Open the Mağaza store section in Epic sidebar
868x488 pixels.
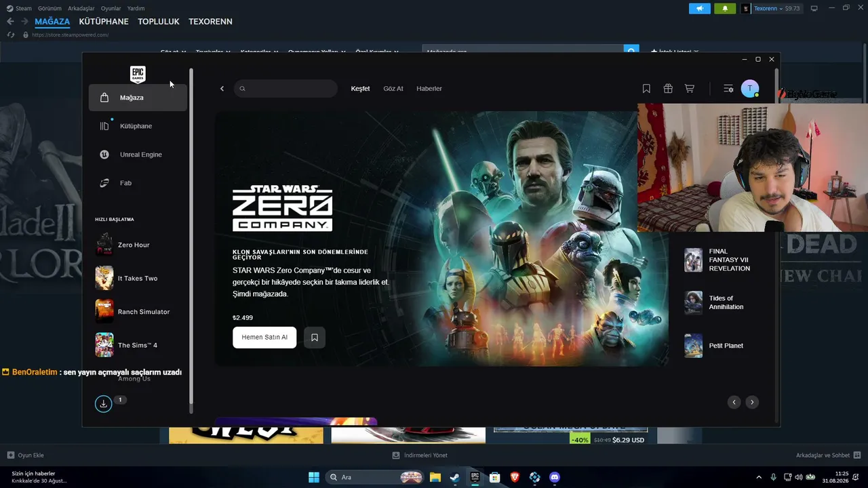point(138,98)
